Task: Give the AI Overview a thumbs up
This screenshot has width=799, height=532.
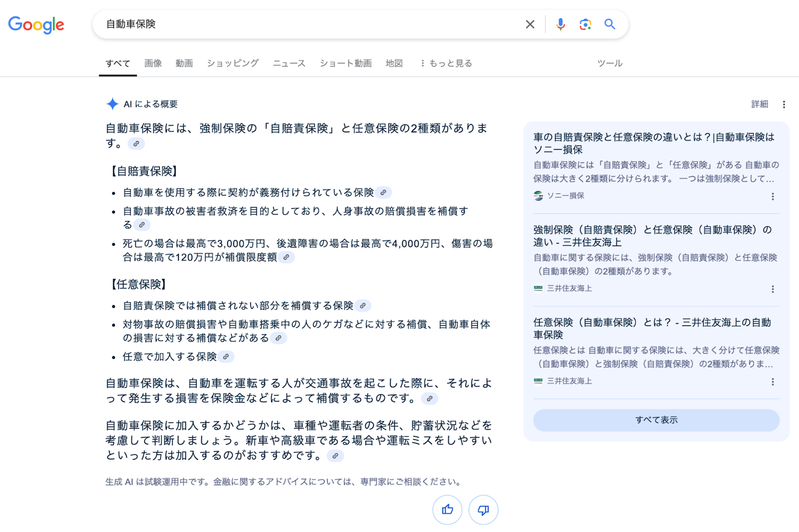Action: pyautogui.click(x=447, y=510)
